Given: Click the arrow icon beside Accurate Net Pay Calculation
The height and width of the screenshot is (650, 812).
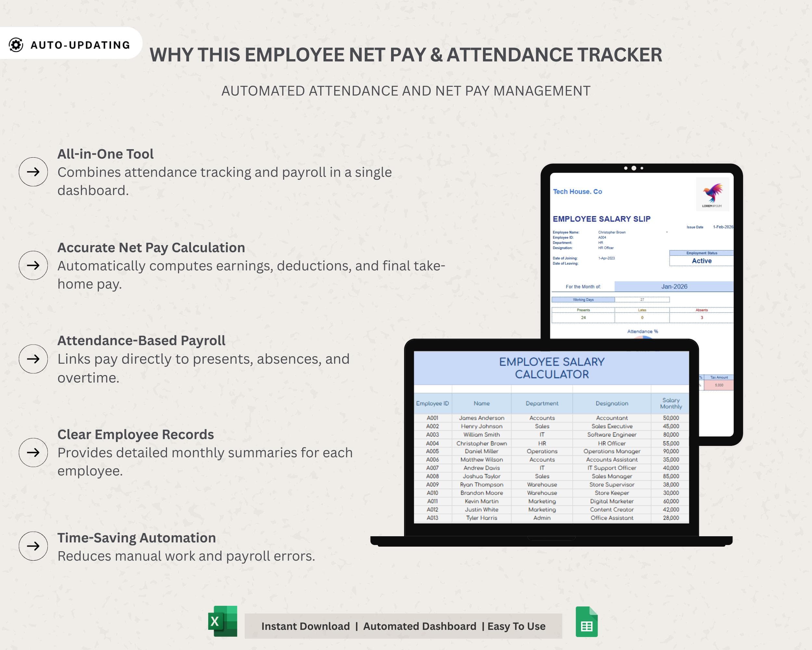Looking at the screenshot, I should coord(33,265).
